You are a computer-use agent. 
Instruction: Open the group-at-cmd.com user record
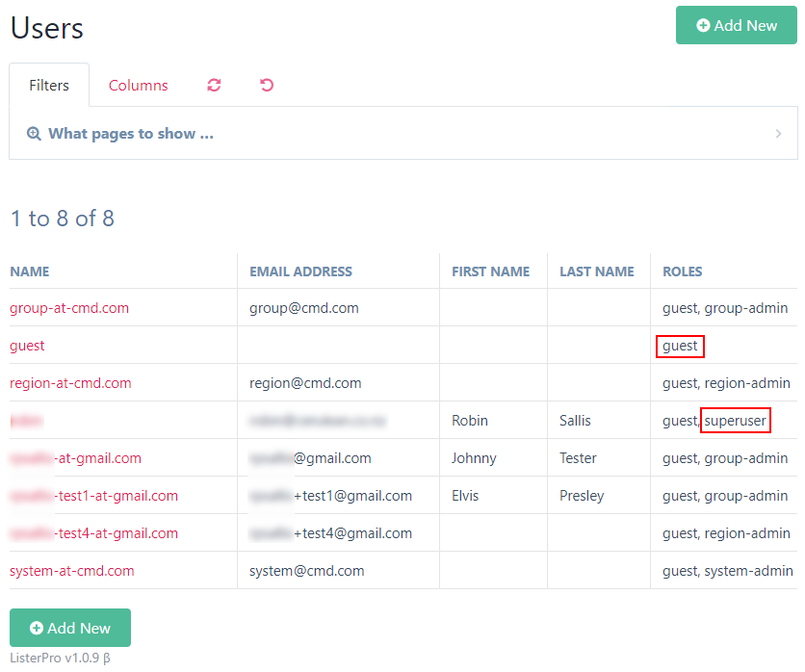(69, 308)
